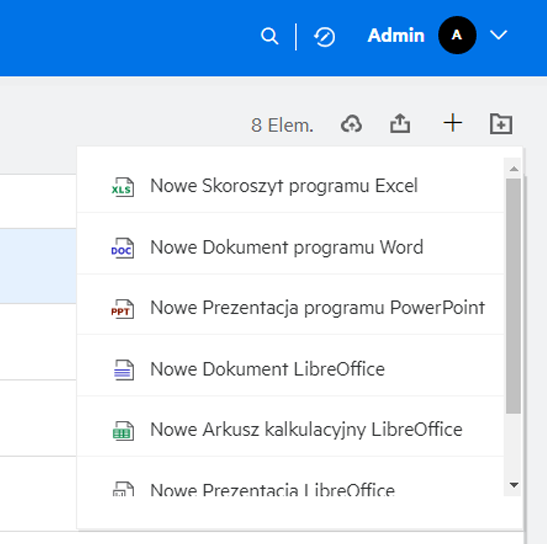Click the search magnifier icon
Screen dimensions: 547x544
point(270,36)
